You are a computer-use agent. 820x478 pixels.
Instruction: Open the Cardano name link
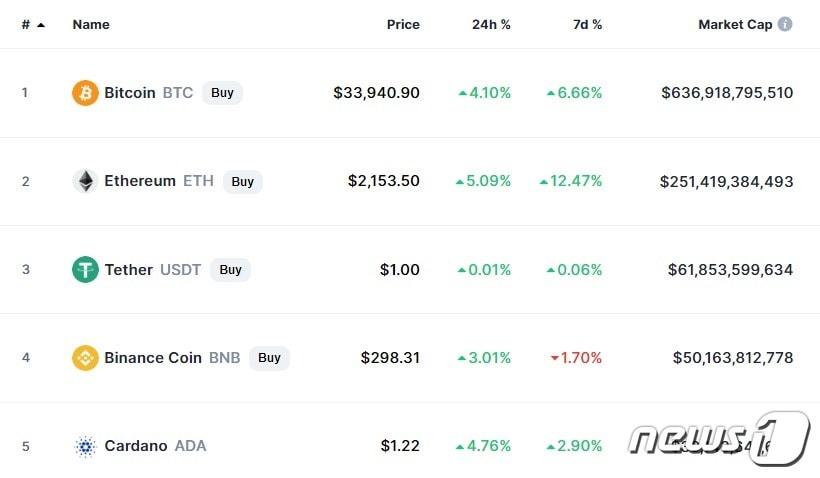click(136, 446)
